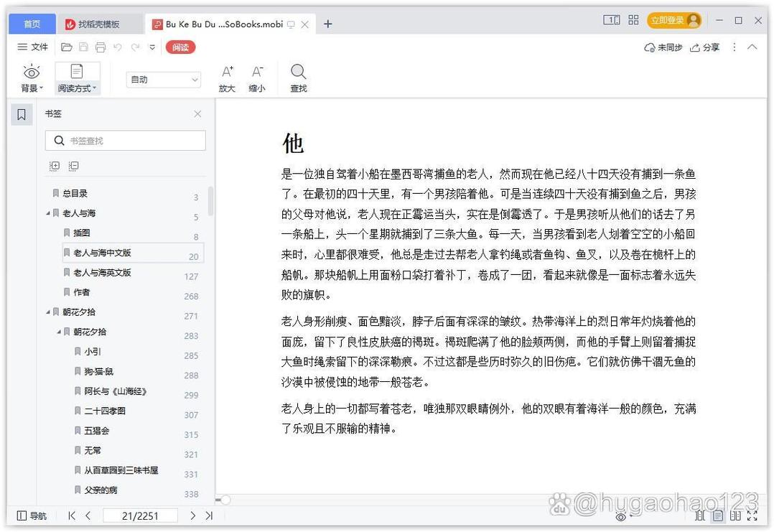The height and width of the screenshot is (532, 774).
Task: Collapse all bookmarks with the minus icon
Action: point(74,166)
